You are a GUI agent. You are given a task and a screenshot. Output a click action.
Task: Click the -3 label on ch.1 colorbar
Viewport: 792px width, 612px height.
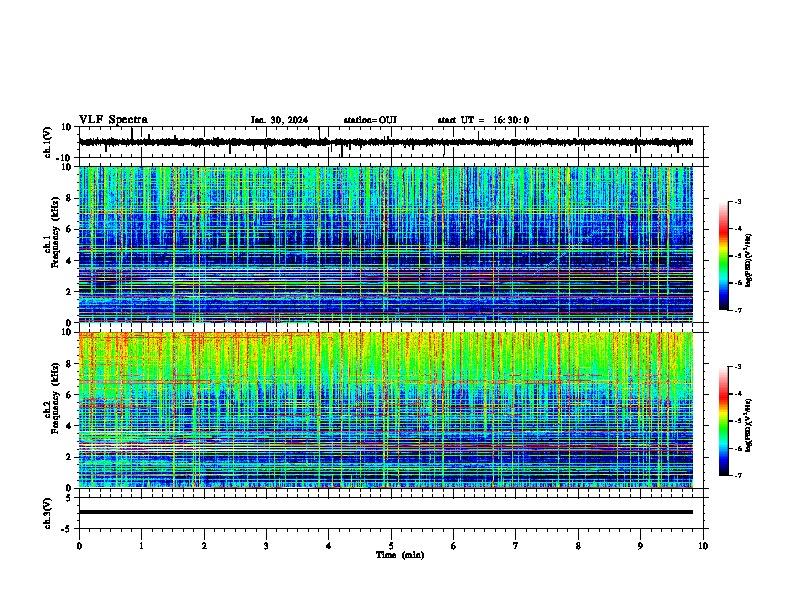point(737,201)
